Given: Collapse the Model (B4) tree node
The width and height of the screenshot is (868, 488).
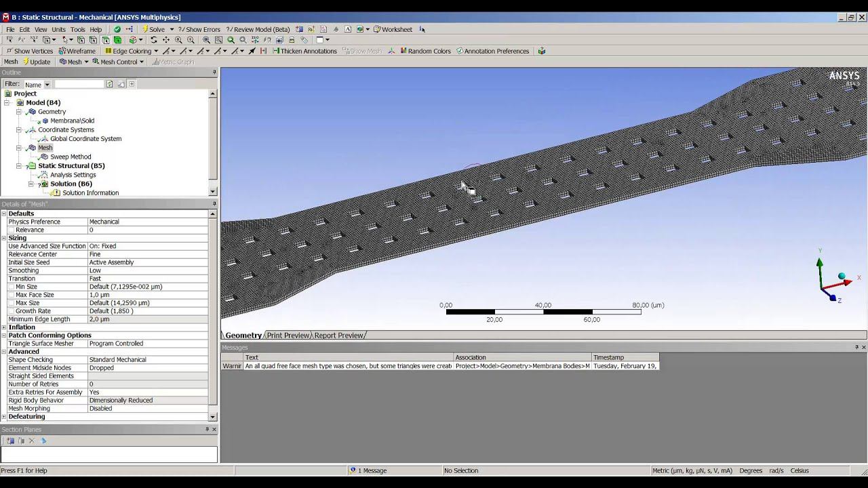Looking at the screenshot, I should [6, 102].
